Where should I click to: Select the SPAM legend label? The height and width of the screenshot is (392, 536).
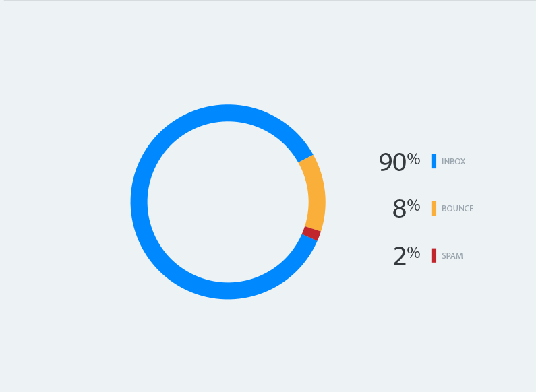pyautogui.click(x=452, y=255)
